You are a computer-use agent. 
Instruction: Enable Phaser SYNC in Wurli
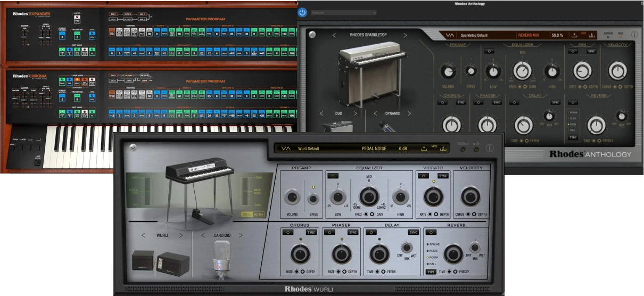(x=352, y=232)
